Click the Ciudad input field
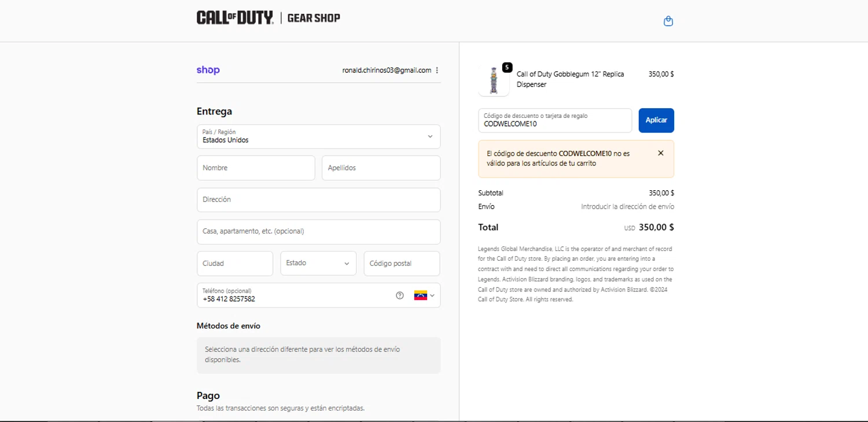The image size is (868, 422). point(235,263)
